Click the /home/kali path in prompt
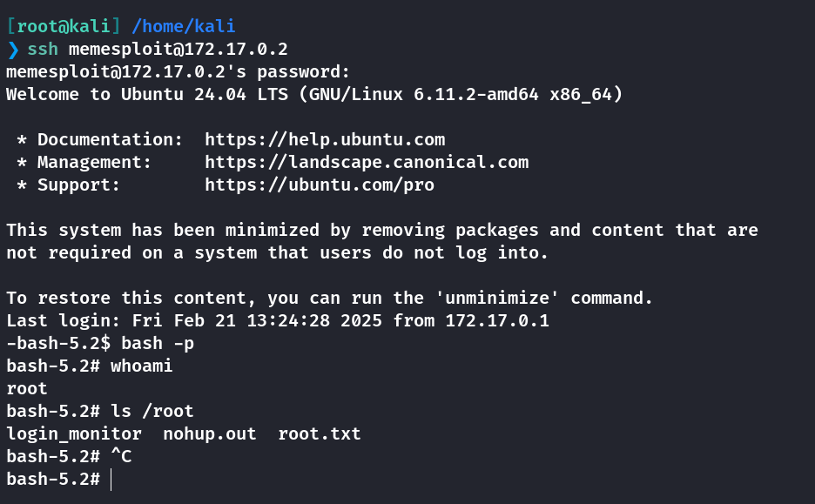This screenshot has height=504, width=815. coord(184,26)
